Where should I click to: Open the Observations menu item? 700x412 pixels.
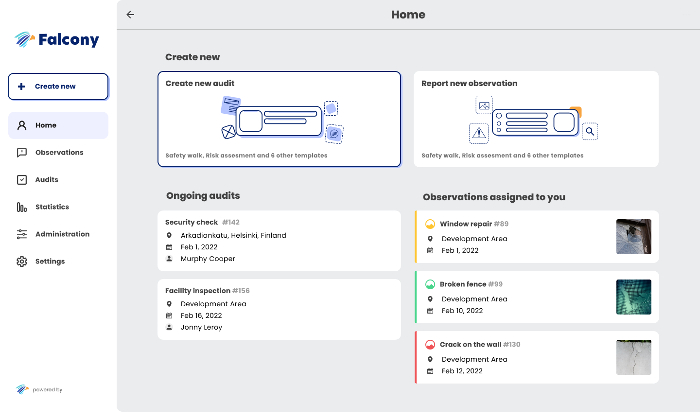(x=59, y=152)
